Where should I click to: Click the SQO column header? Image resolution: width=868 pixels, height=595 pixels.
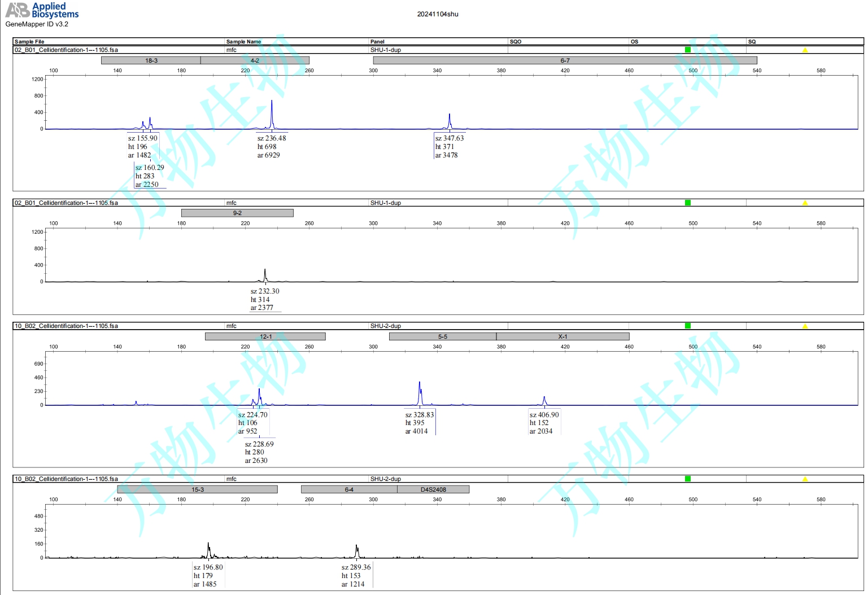click(x=515, y=42)
